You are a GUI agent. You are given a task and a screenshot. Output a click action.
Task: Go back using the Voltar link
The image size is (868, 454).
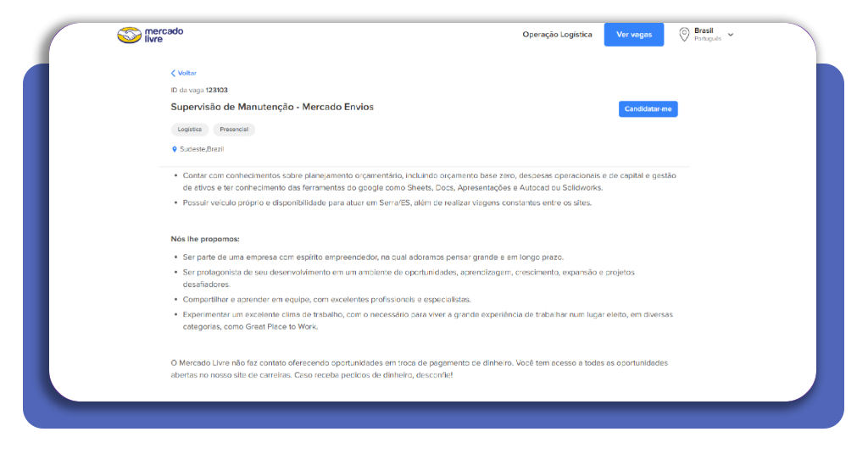click(x=184, y=73)
